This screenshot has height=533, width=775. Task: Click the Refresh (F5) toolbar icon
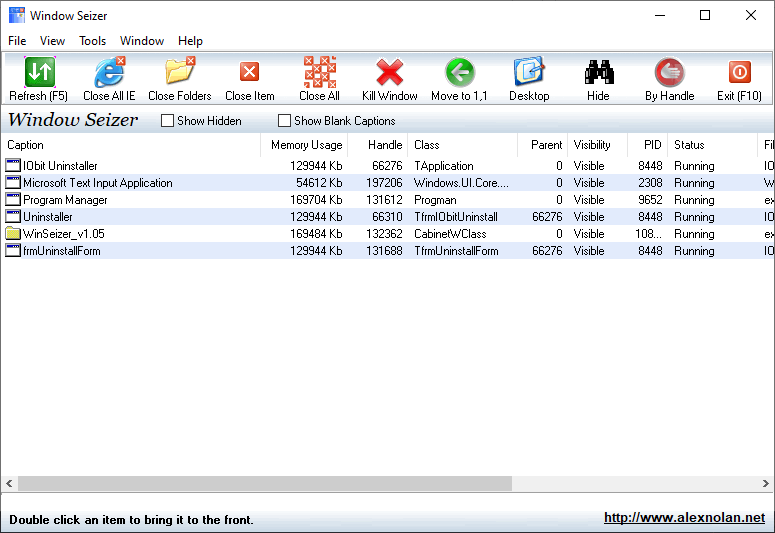pyautogui.click(x=40, y=72)
